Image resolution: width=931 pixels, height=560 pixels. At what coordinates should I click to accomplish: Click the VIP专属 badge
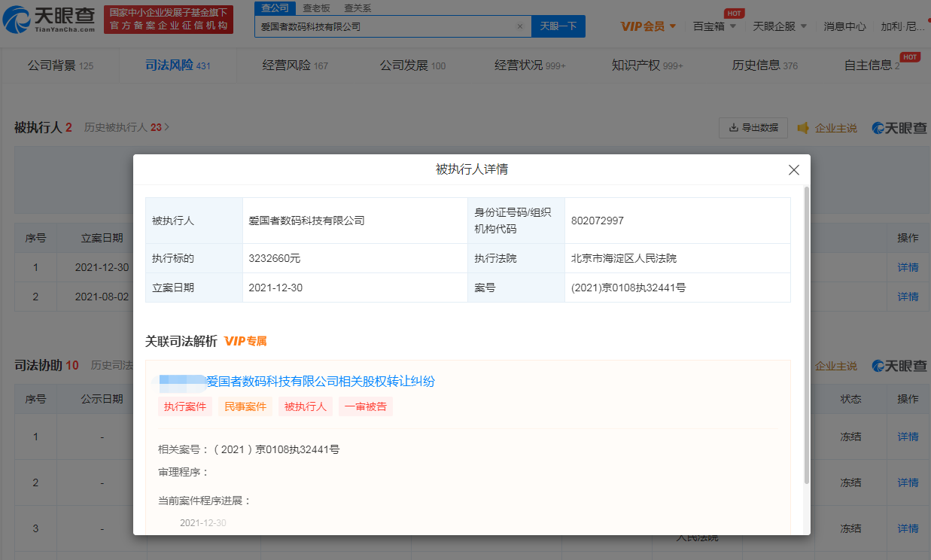coord(245,341)
